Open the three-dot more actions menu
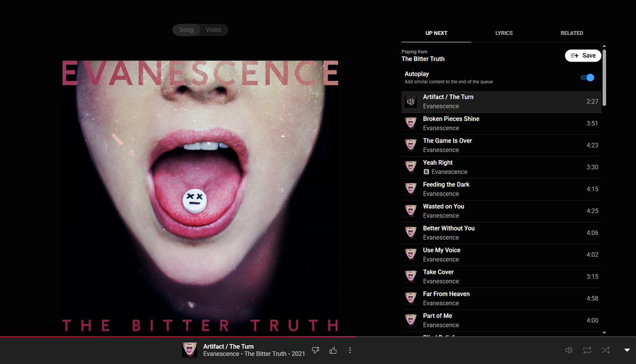Image resolution: width=636 pixels, height=364 pixels. (x=350, y=350)
